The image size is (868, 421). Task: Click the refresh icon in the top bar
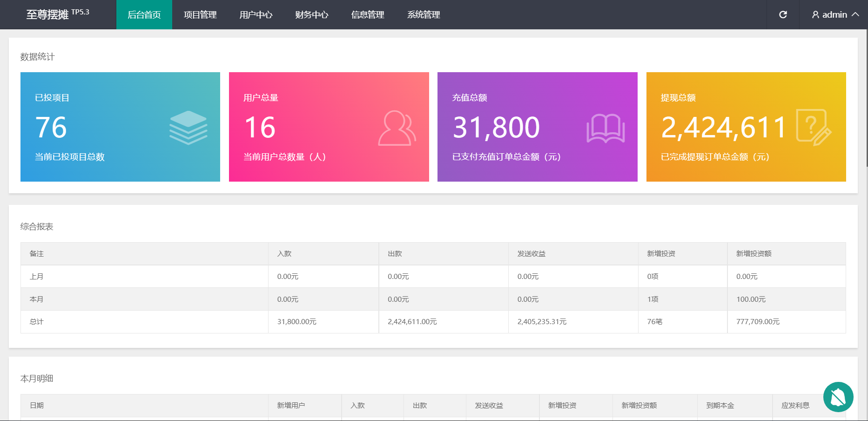783,14
